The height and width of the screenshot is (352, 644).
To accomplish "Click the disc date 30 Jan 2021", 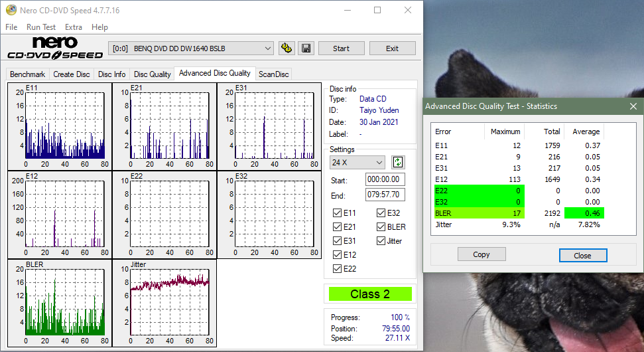I will pyautogui.click(x=379, y=122).
